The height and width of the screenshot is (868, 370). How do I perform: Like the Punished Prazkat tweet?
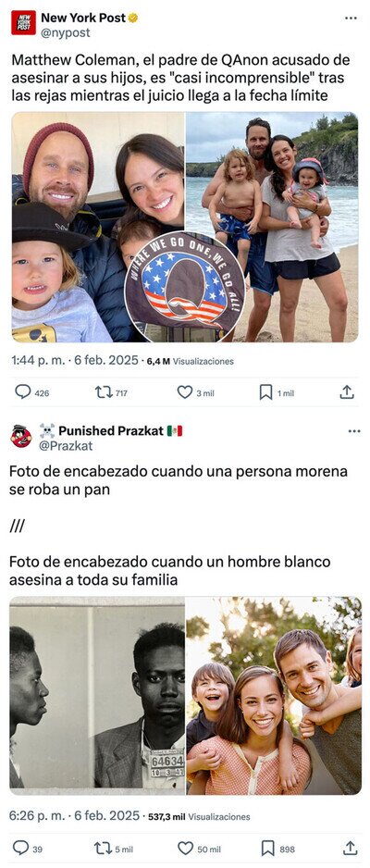tap(185, 848)
